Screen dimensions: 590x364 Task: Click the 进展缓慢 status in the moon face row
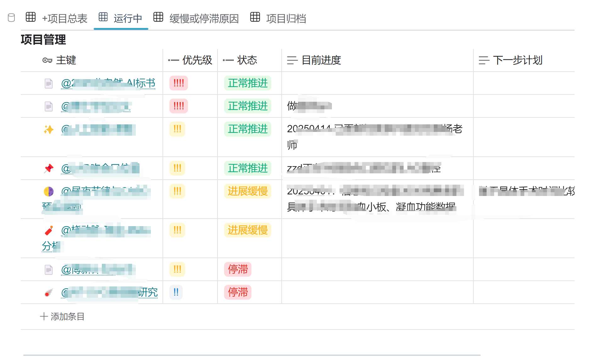248,191
